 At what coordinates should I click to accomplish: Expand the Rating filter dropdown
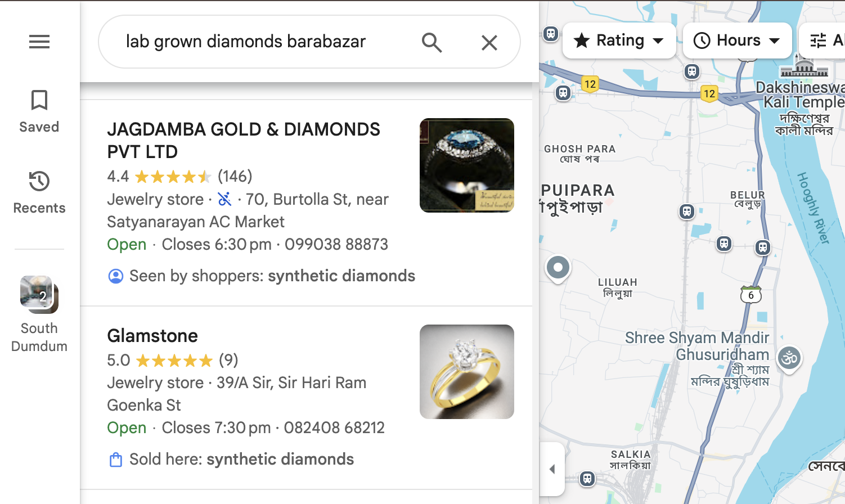[x=619, y=40]
